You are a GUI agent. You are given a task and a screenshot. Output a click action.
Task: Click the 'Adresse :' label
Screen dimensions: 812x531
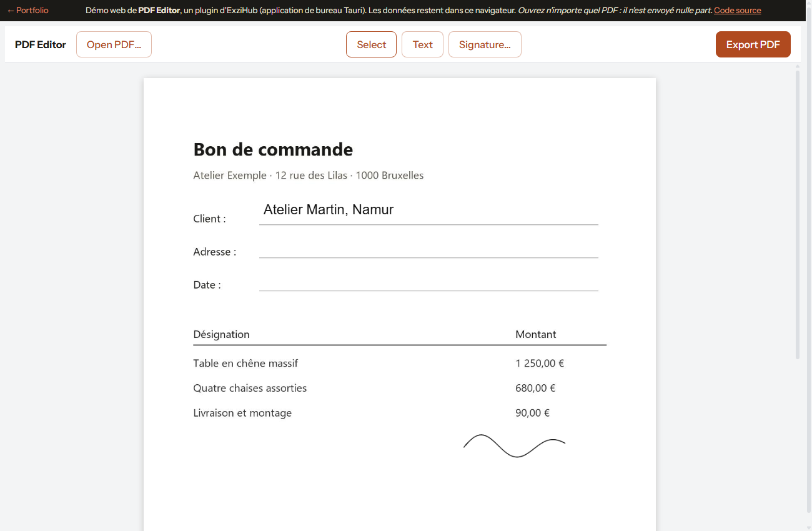215,252
